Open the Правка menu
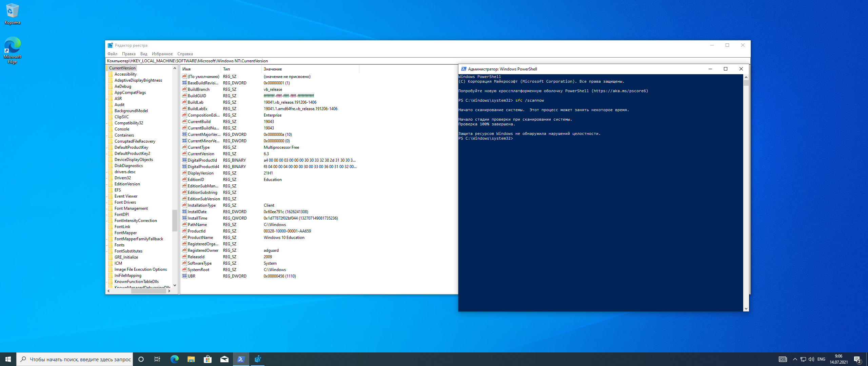The image size is (868, 366). (129, 54)
